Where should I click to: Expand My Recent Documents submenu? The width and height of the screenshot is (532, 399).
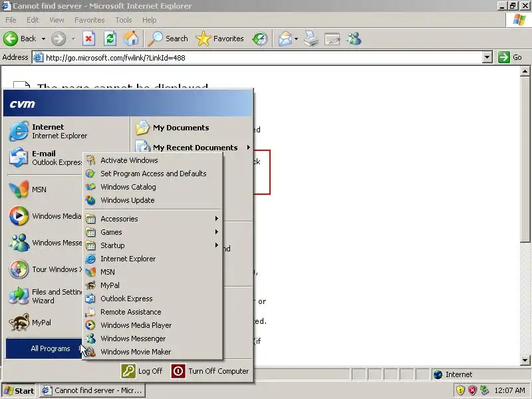pyautogui.click(x=192, y=148)
